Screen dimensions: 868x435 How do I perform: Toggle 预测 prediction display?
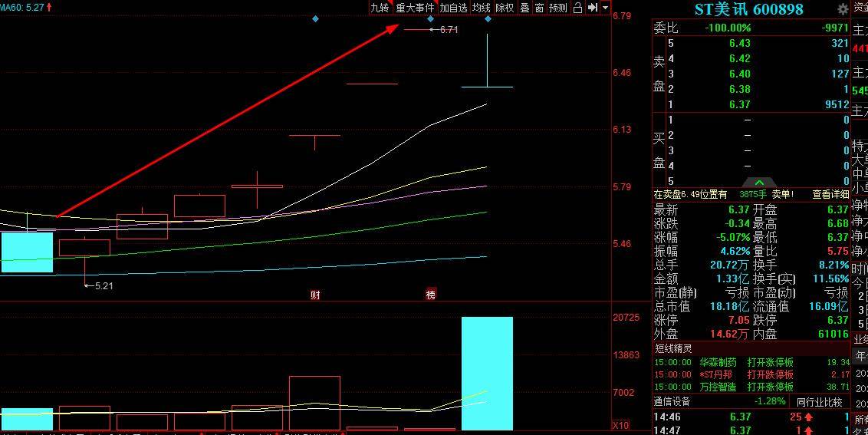click(558, 8)
